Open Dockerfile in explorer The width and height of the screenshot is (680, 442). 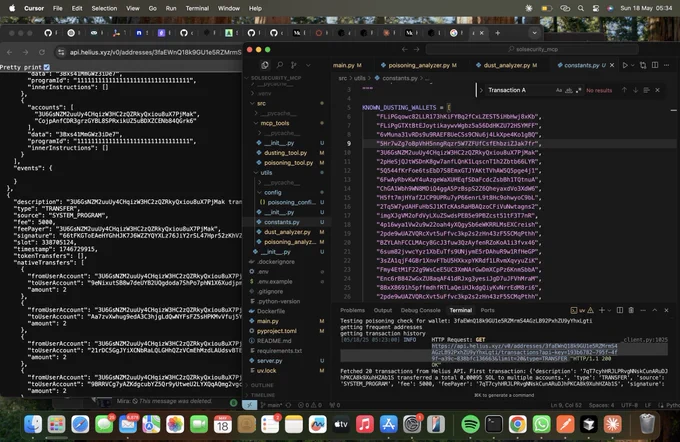coord(271,311)
